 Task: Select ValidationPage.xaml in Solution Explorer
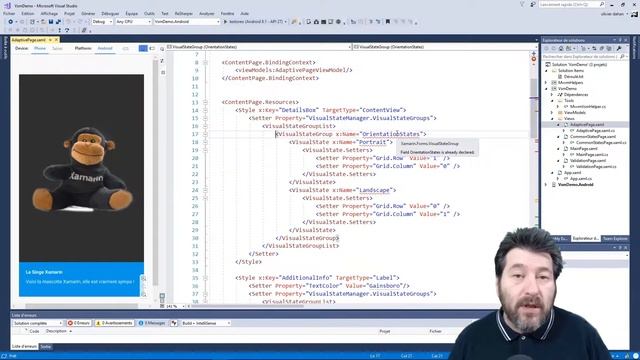tap(587, 160)
